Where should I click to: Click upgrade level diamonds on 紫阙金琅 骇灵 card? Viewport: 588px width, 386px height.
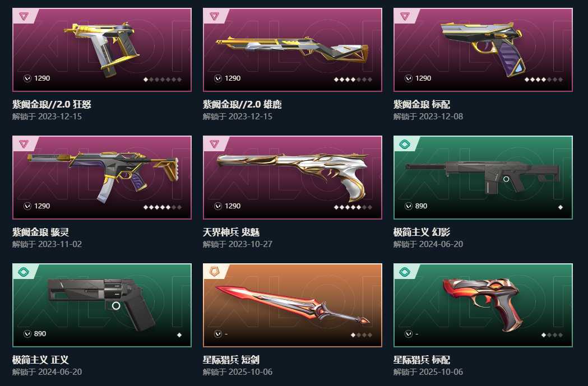pyautogui.click(x=163, y=207)
